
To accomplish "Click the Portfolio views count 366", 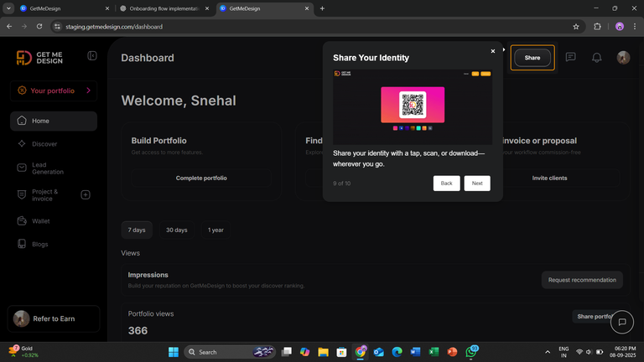I will (138, 330).
